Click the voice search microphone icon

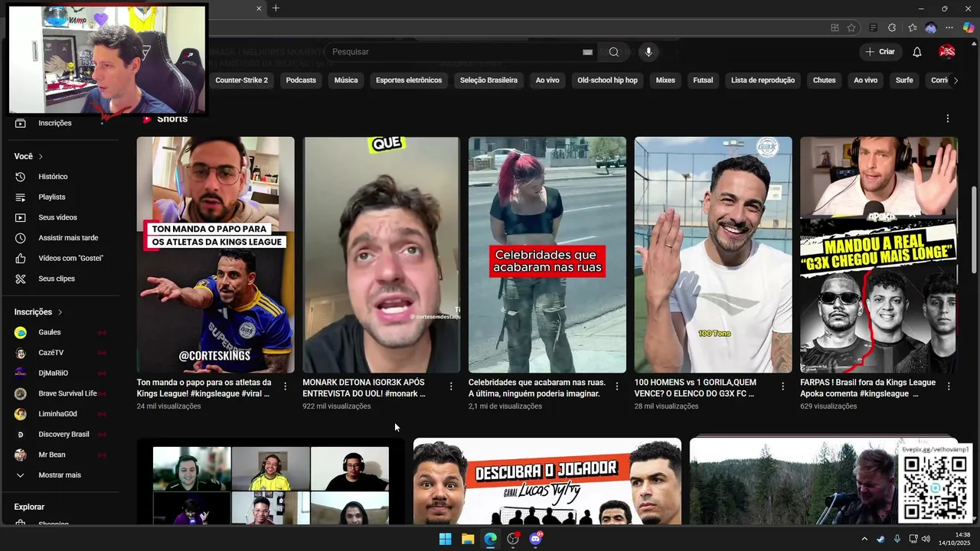648,52
